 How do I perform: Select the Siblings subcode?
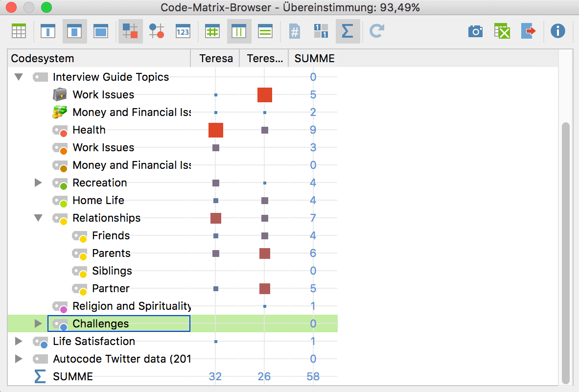[x=112, y=271]
